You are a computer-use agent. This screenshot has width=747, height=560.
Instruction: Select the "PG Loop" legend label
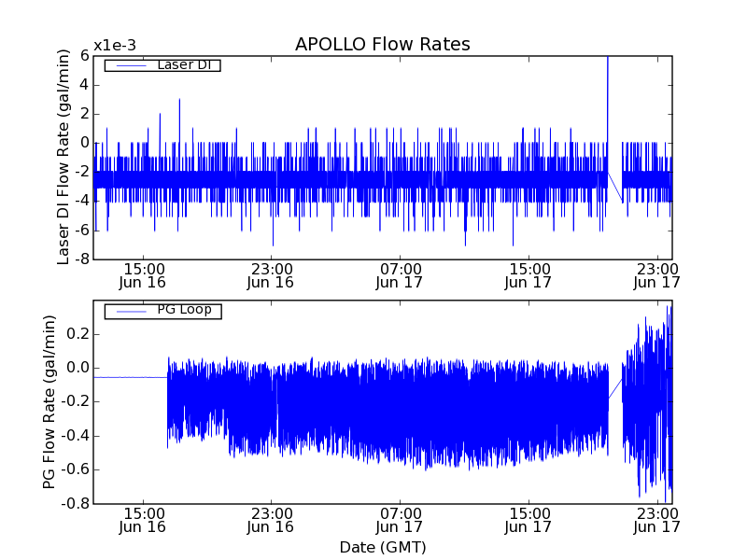click(184, 310)
